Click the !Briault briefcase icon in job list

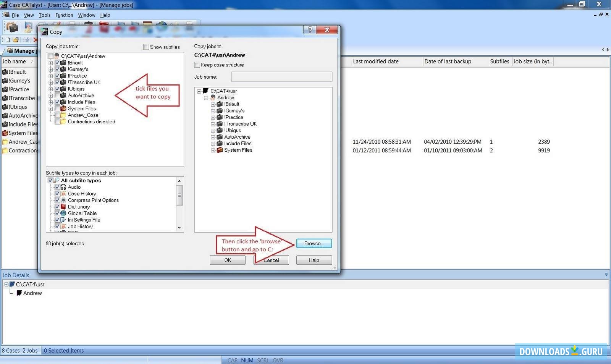coord(5,72)
